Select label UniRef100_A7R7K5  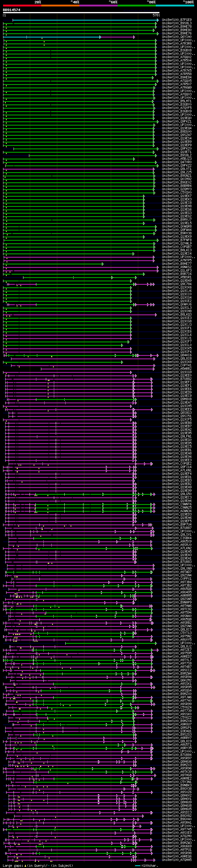[177, 71]
